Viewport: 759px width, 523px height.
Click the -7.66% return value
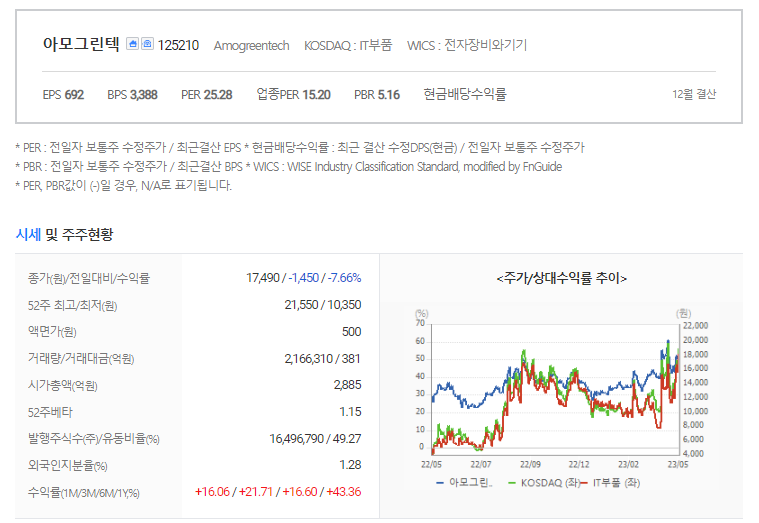[344, 278]
